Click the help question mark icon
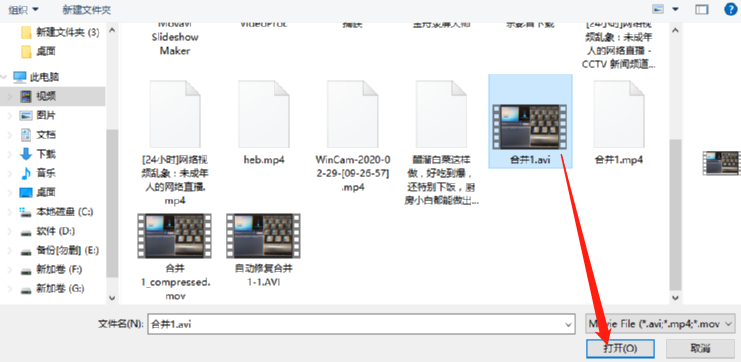This screenshot has height=362, width=741. [730, 9]
